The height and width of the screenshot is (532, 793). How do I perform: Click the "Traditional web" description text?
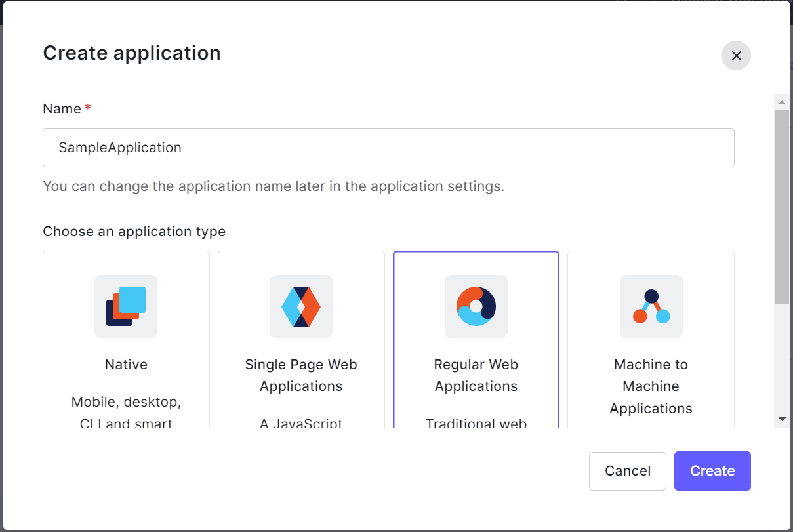pos(476,422)
